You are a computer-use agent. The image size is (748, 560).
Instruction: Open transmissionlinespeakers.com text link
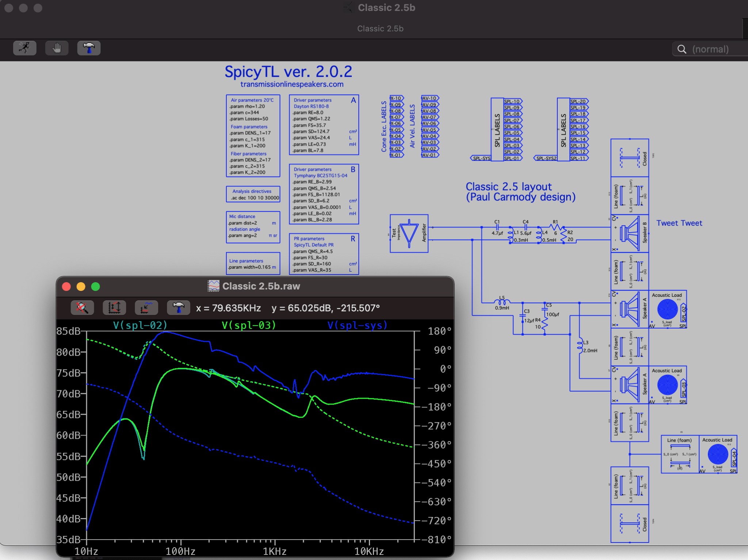(292, 84)
